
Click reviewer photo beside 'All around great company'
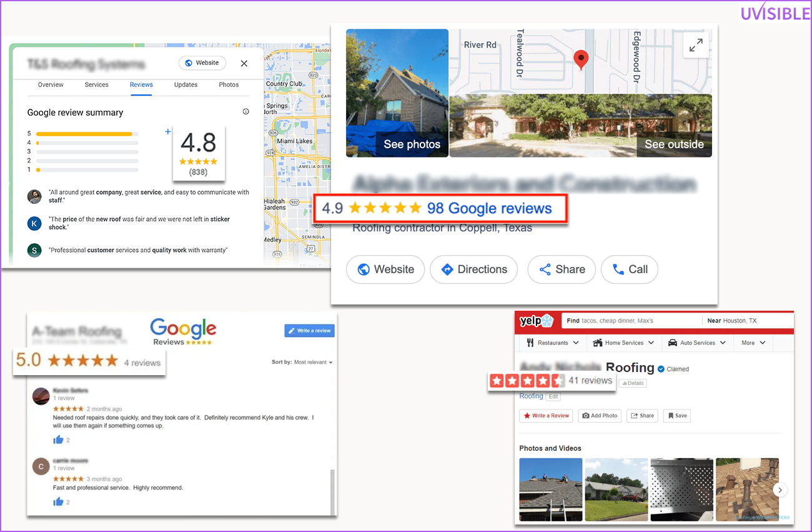point(34,196)
